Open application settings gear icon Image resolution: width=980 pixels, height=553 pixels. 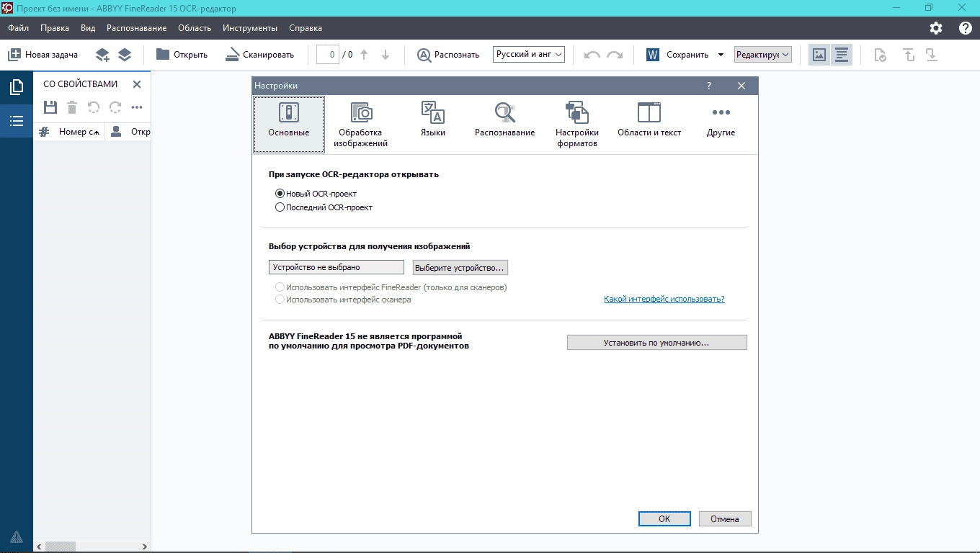pyautogui.click(x=936, y=28)
